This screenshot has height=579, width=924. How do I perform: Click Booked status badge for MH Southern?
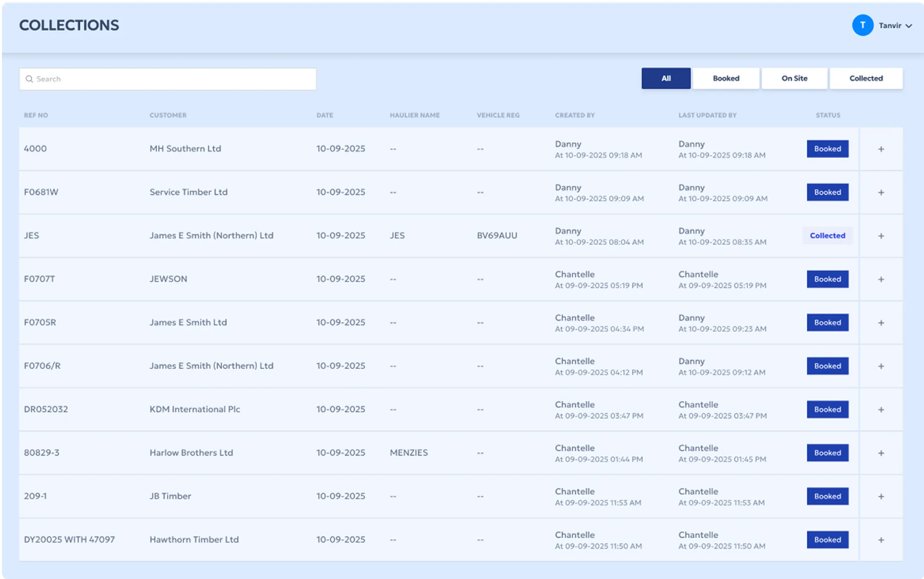pos(827,149)
